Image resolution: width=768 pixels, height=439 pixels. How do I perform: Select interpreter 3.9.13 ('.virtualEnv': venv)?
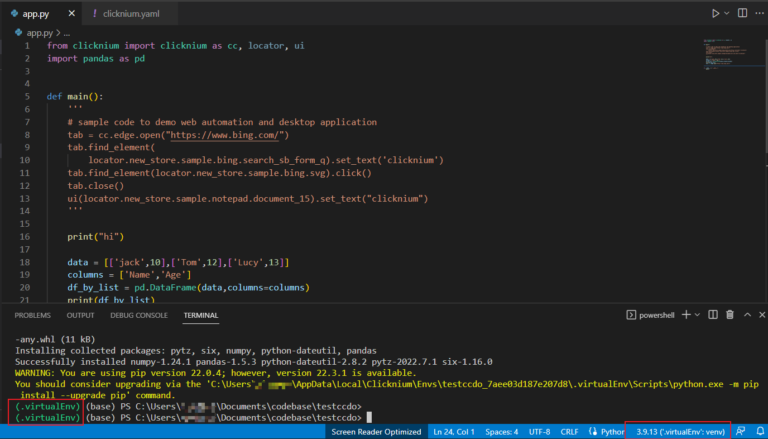(x=678, y=432)
